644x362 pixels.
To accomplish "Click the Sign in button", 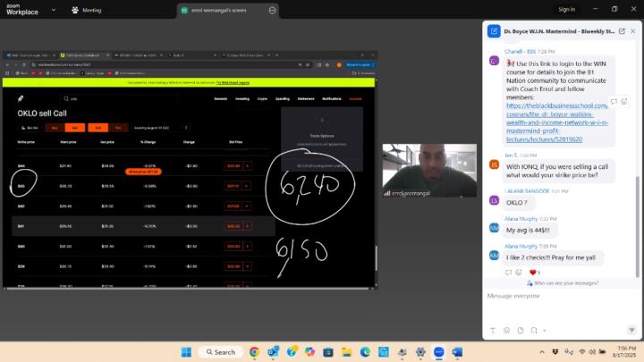I will click(x=566, y=10).
